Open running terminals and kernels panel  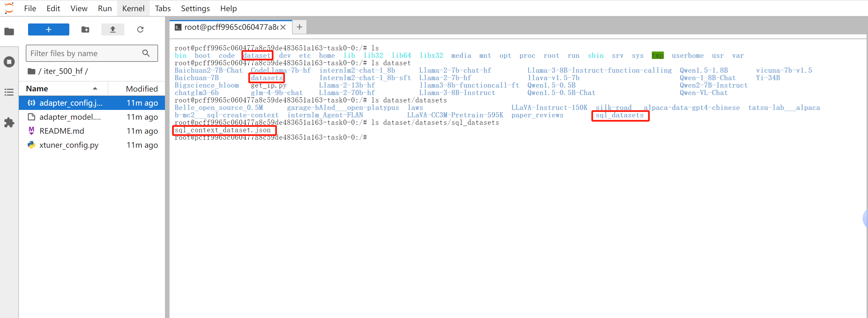coord(9,62)
